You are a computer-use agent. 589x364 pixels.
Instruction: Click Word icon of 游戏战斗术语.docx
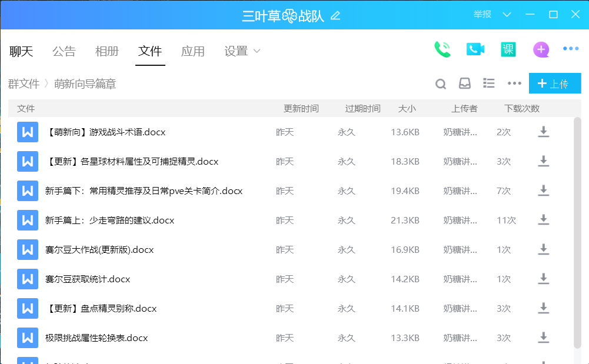[28, 132]
